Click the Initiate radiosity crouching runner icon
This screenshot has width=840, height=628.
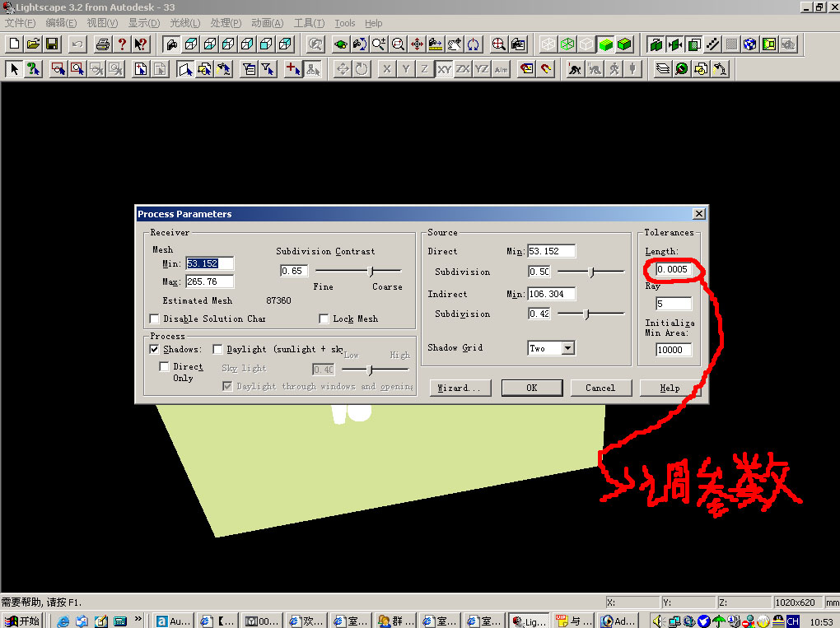(x=575, y=68)
